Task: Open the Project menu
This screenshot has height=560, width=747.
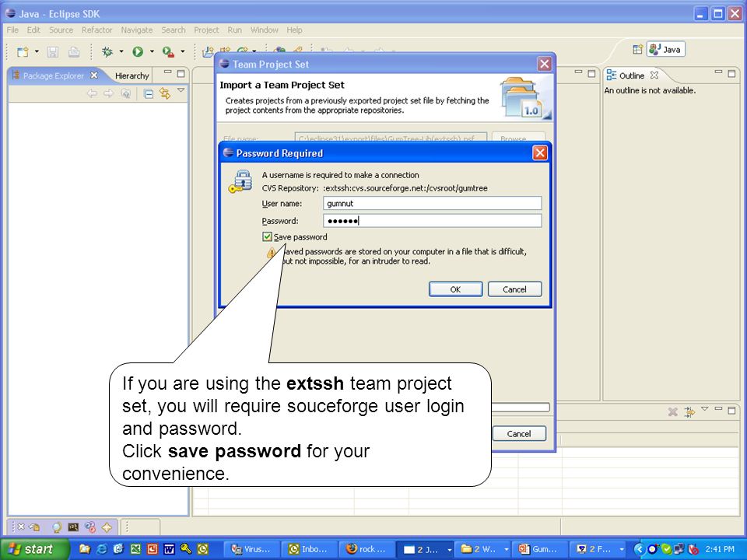Action: pos(206,30)
